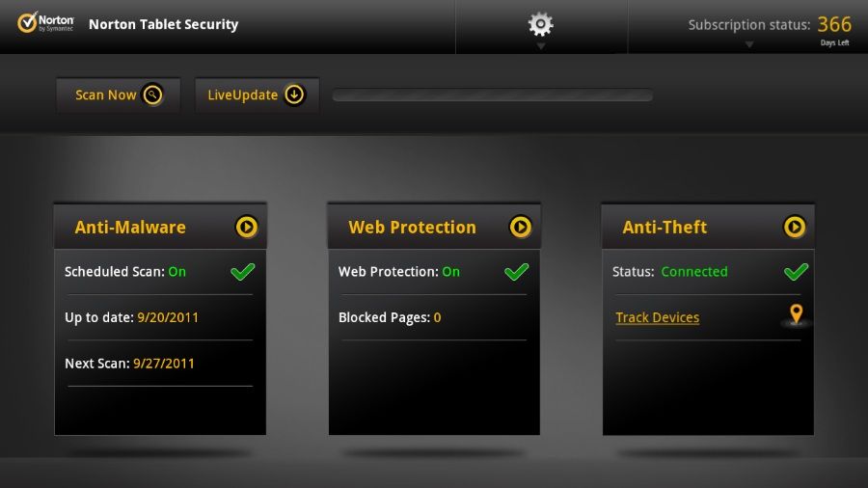Toggle the Web Protection green checkmark
The width and height of the screenshot is (868, 488).
point(517,272)
